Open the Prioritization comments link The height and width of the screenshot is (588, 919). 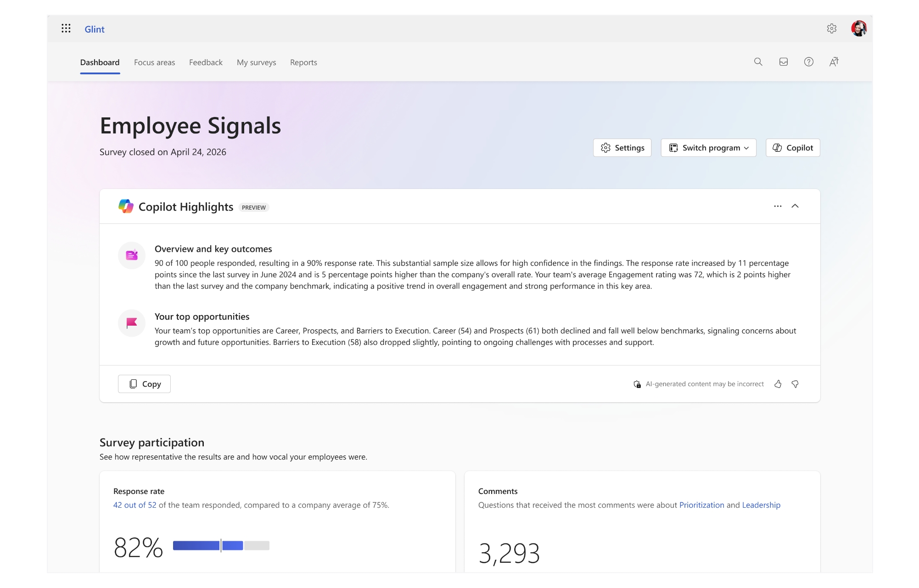coord(702,505)
